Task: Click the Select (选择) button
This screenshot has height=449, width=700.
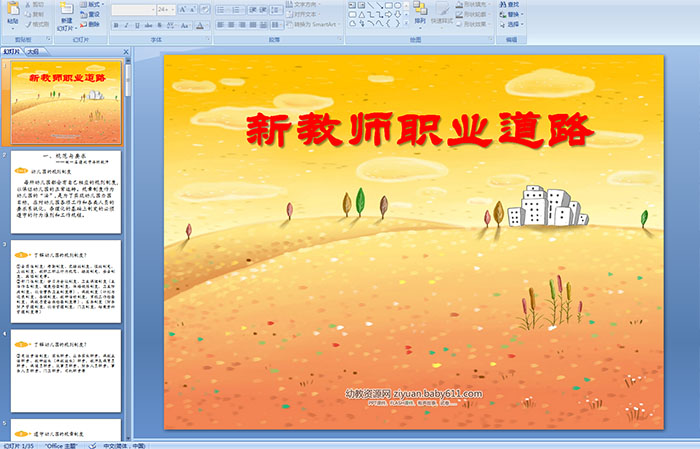Action: (512, 24)
